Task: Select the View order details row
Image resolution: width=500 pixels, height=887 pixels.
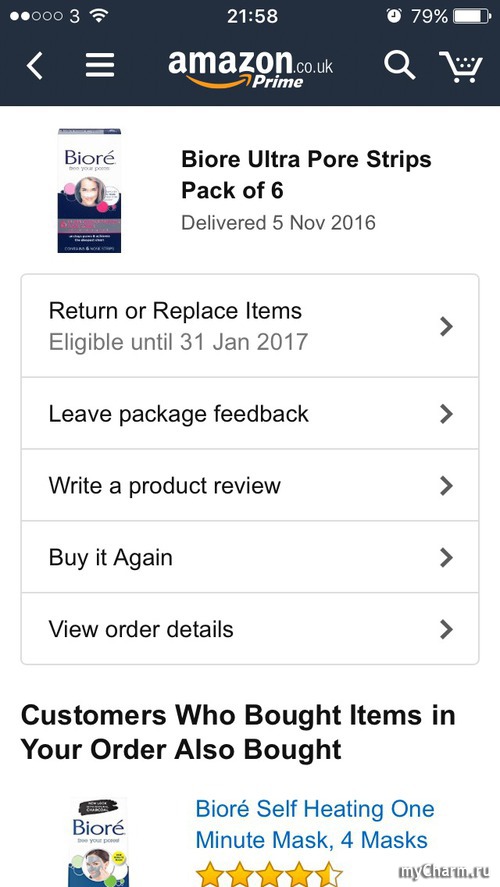Action: tap(250, 628)
